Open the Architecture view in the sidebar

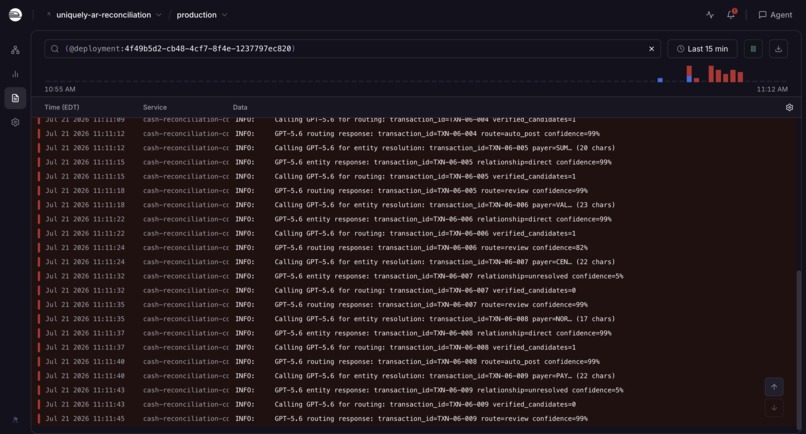pyautogui.click(x=15, y=49)
